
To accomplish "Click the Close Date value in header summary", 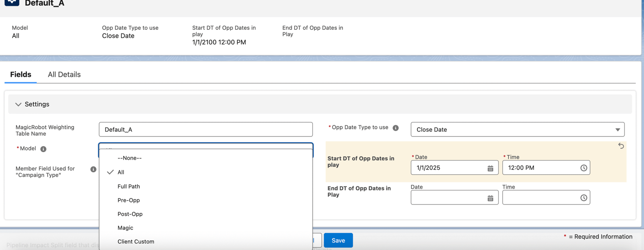I will 118,36.
